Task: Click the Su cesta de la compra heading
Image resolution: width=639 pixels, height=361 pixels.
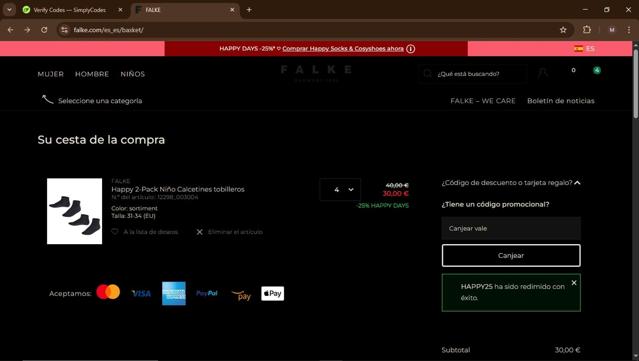Action: coord(101,140)
